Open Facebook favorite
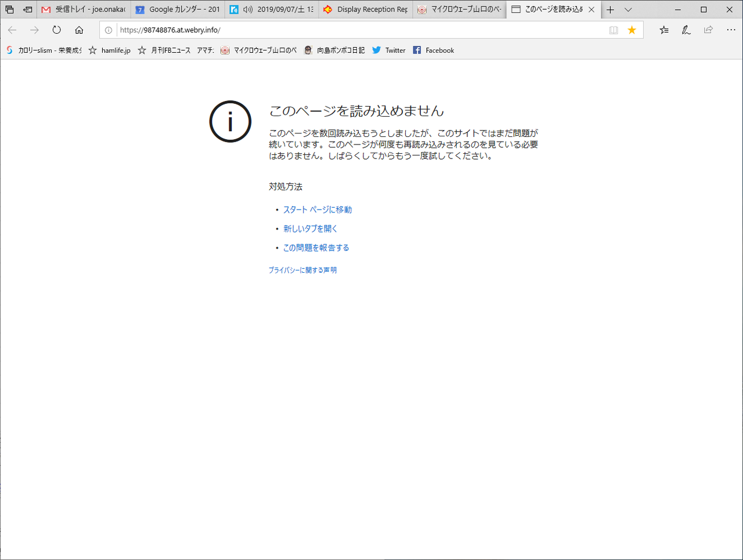This screenshot has width=743, height=560. coord(433,50)
